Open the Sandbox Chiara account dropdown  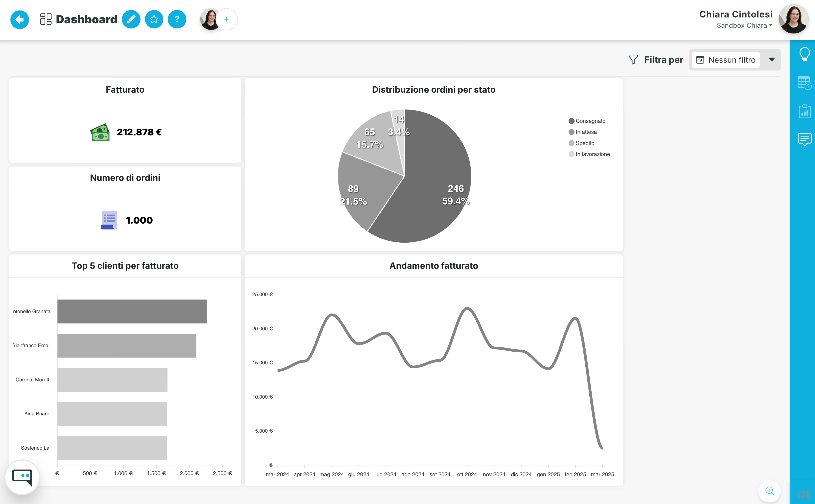click(744, 26)
